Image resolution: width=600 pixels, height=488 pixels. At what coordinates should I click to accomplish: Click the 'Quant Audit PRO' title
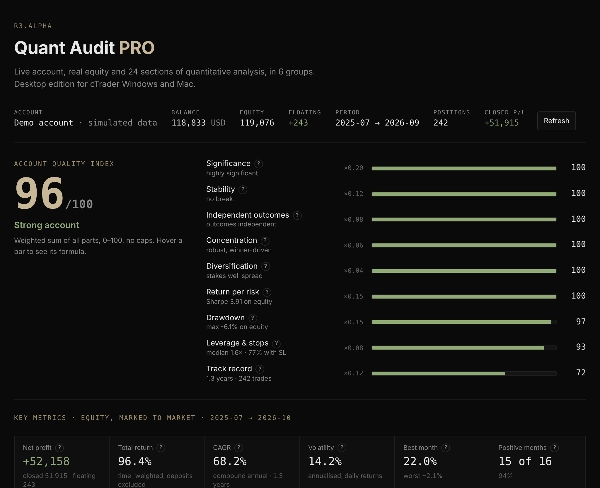point(84,48)
